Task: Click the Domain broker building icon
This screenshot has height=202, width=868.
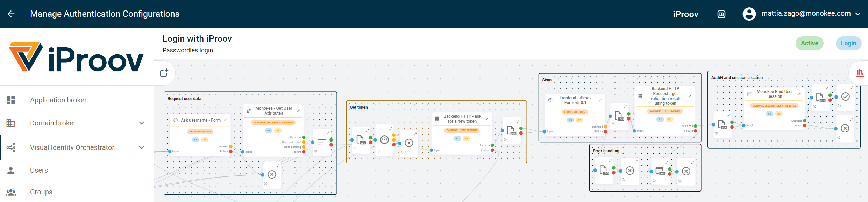Action: coord(11,123)
